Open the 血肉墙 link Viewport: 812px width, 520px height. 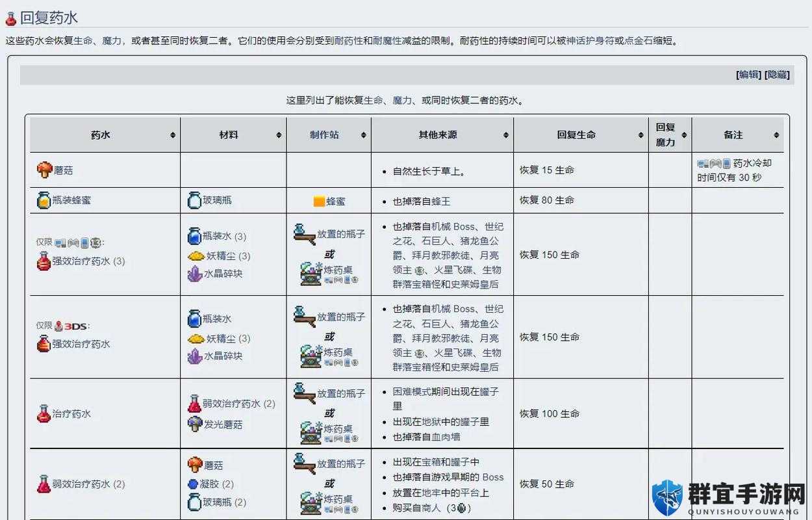point(446,437)
